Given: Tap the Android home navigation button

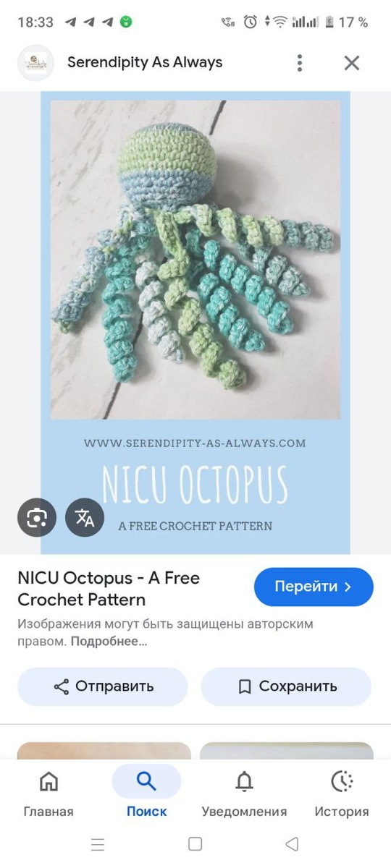Looking at the screenshot, I should click(x=195, y=844).
